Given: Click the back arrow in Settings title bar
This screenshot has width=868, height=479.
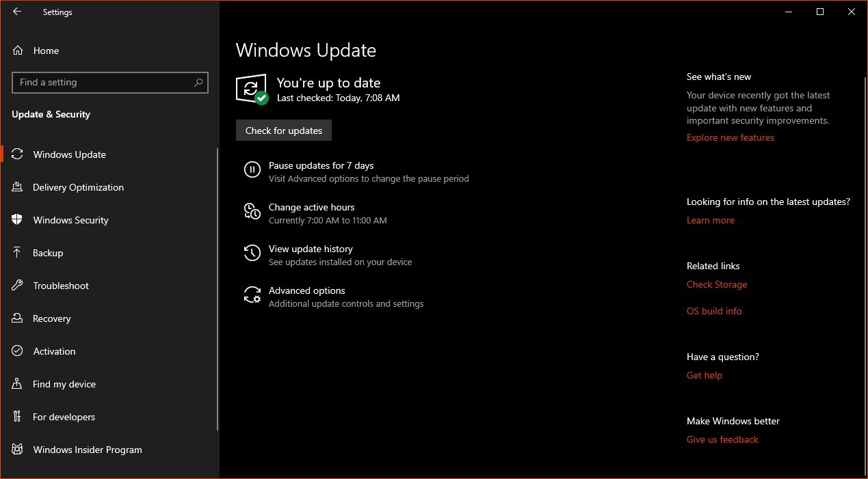Looking at the screenshot, I should click(17, 12).
